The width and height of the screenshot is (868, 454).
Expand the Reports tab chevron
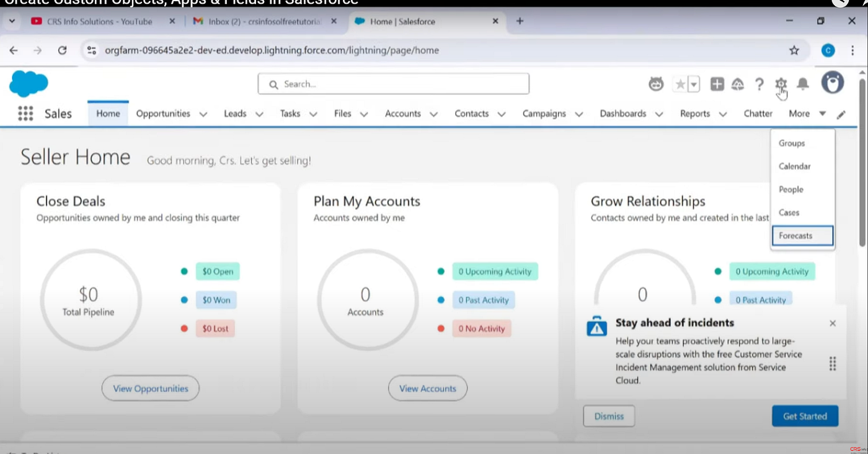tap(723, 114)
